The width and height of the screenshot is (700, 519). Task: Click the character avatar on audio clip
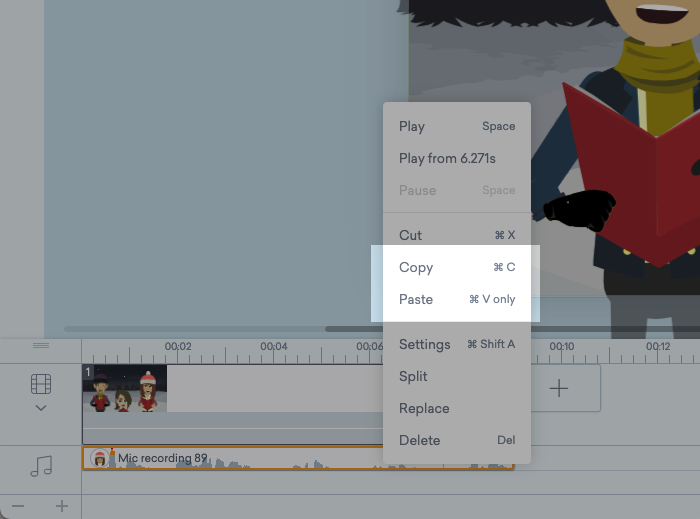(99, 458)
